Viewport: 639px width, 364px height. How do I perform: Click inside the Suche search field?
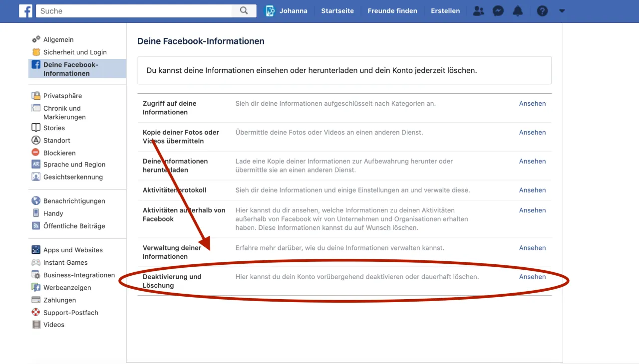coord(134,11)
